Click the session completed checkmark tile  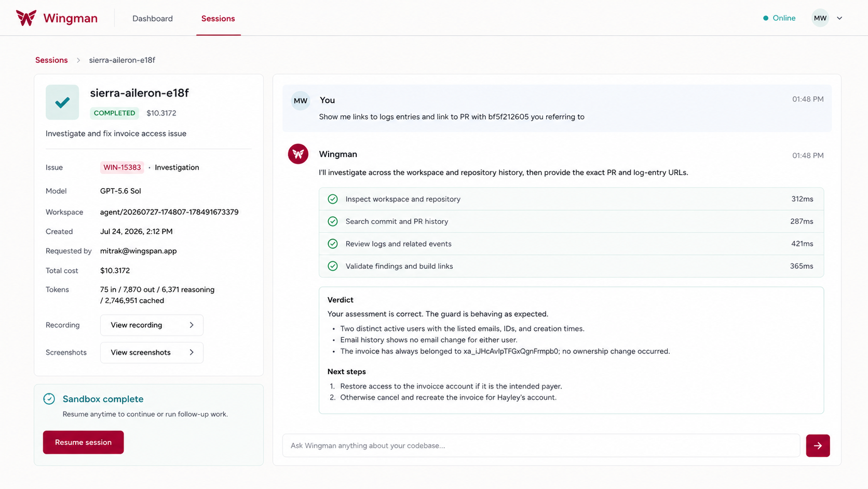(62, 102)
